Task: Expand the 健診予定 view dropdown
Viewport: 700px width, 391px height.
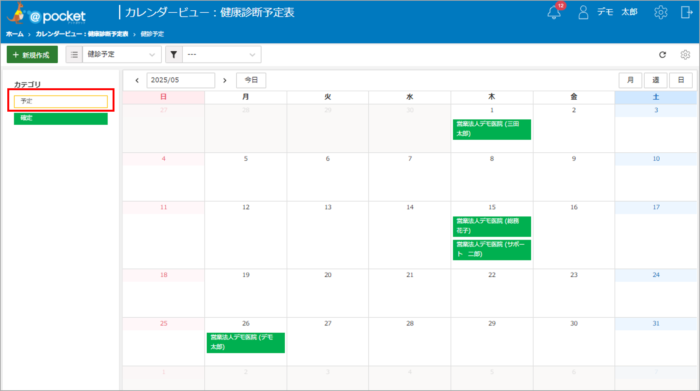Action: [x=121, y=54]
